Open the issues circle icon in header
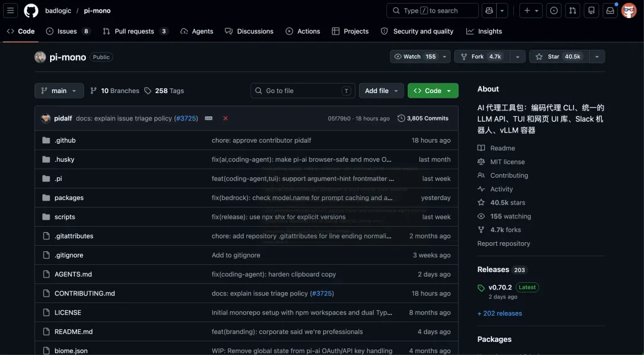The height and width of the screenshot is (355, 644). tap(553, 11)
